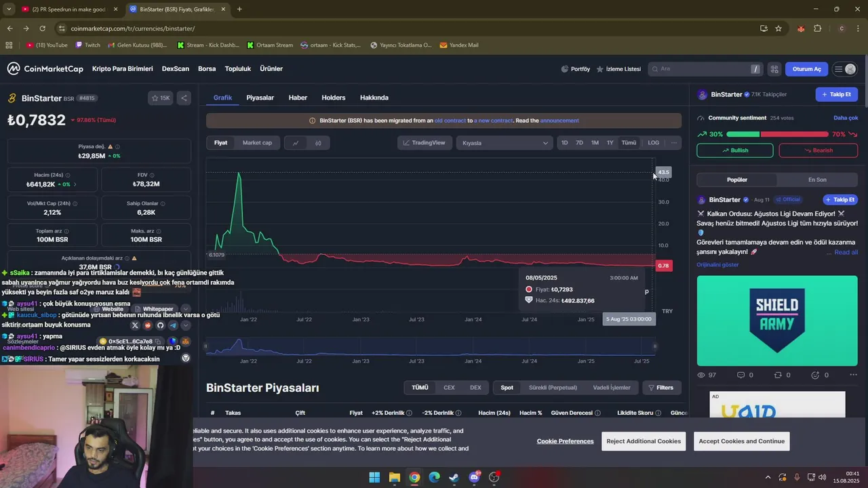Switch chart to candlestick view icon

click(x=318, y=143)
